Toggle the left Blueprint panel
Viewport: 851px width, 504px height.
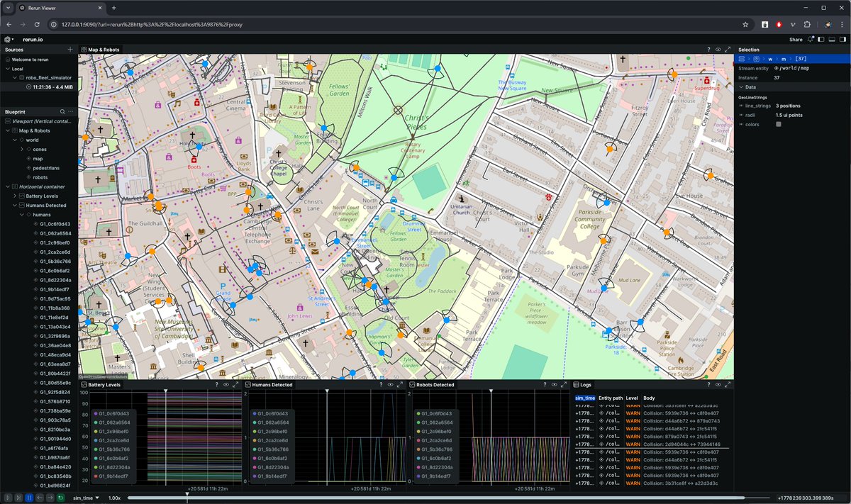click(821, 40)
